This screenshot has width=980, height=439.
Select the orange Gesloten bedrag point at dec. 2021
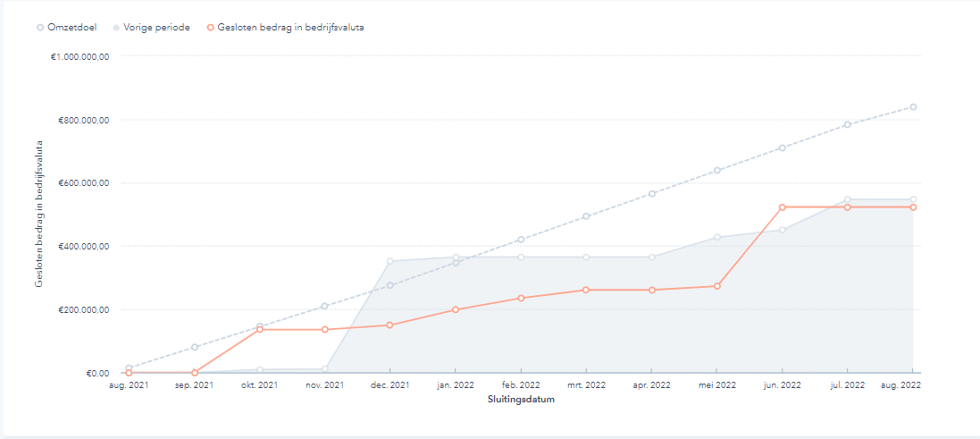(390, 325)
